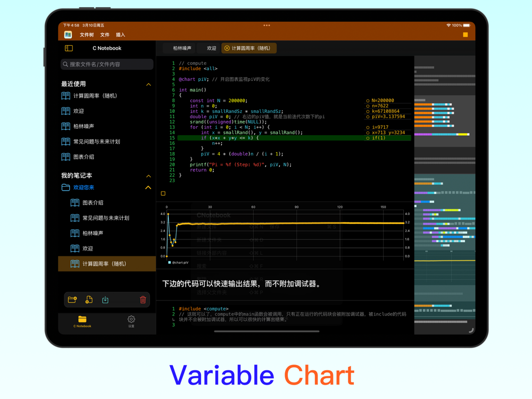Screen dimensions: 532x399
Task: Click notebook icon for 常见问题与未来计划 in recent list
Action: point(66,142)
